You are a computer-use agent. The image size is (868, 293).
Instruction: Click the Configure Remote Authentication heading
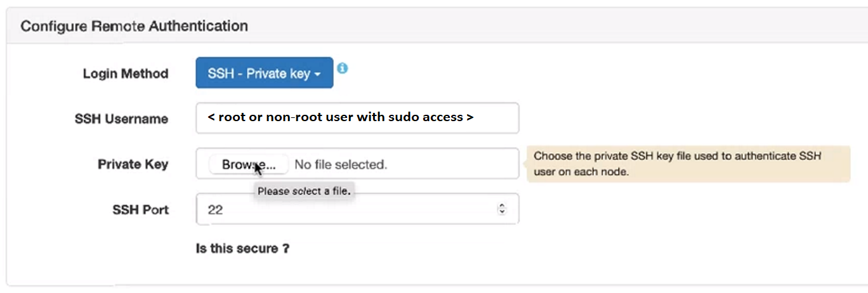(134, 26)
